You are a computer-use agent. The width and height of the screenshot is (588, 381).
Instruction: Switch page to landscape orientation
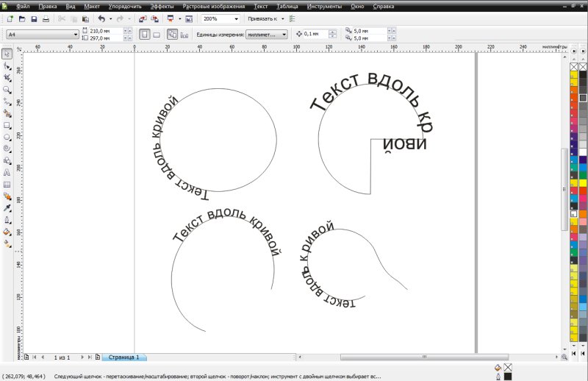coord(157,34)
